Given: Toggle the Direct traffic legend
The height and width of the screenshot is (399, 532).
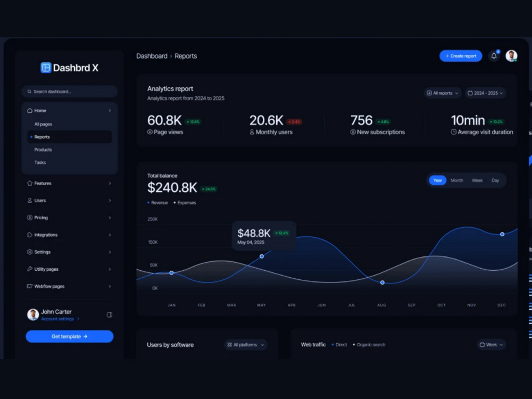Looking at the screenshot, I should (x=339, y=345).
